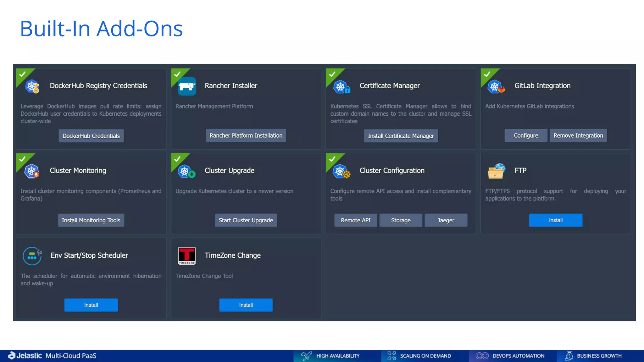This screenshot has width=644, height=362.
Task: Click the green checkmark on Rancher Installer card
Action: [x=177, y=74]
